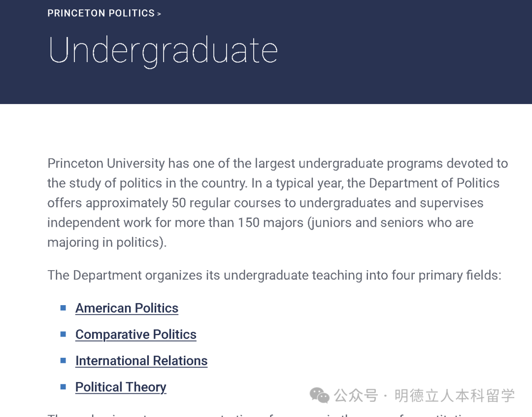532x417 pixels.
Task: Open the American Politics link
Action: click(x=127, y=308)
